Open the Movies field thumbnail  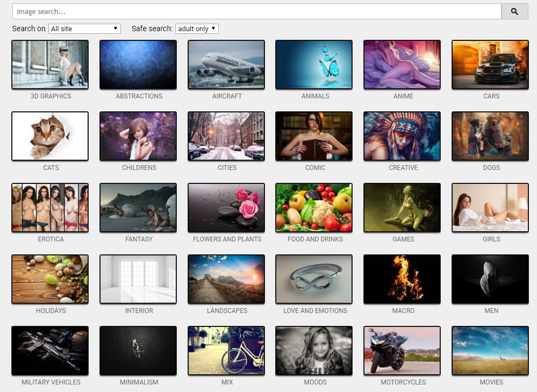click(x=490, y=351)
